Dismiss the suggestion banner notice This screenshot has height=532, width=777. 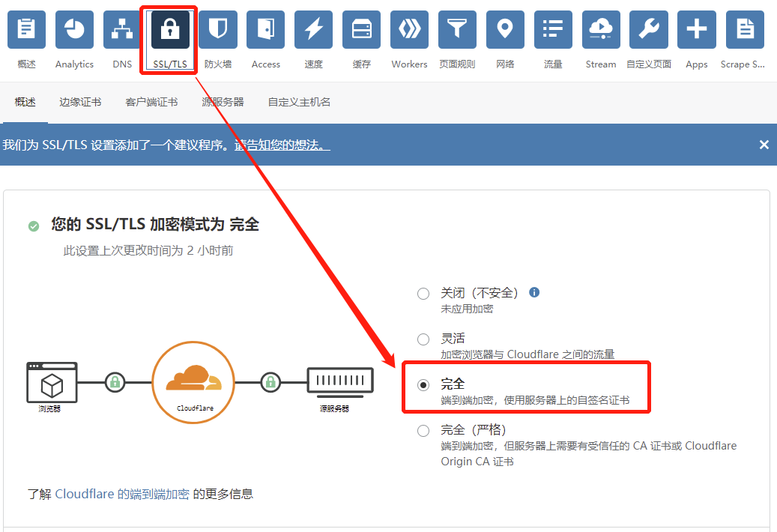tap(764, 144)
